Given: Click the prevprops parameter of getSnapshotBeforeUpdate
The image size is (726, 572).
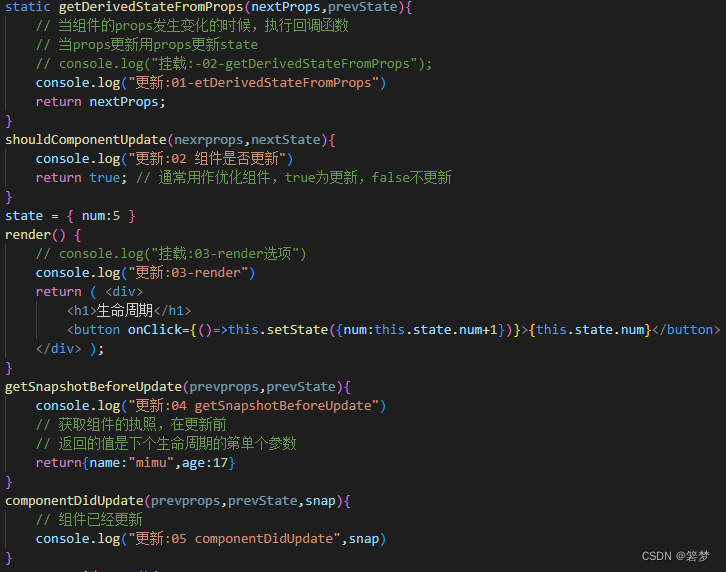Looking at the screenshot, I should [224, 387].
